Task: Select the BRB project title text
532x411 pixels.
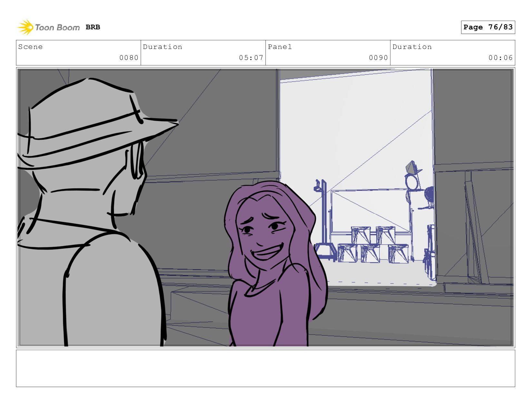Action: tap(93, 27)
